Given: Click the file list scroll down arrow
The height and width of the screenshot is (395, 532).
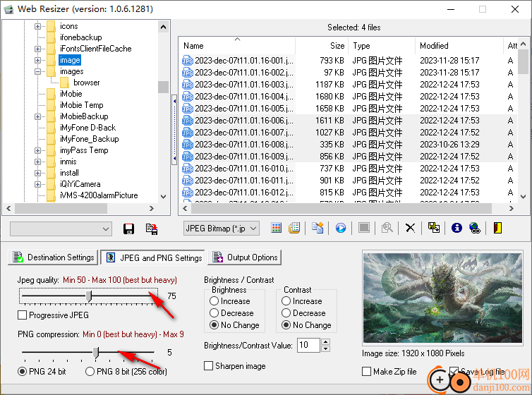Looking at the screenshot, I should 523,197.
